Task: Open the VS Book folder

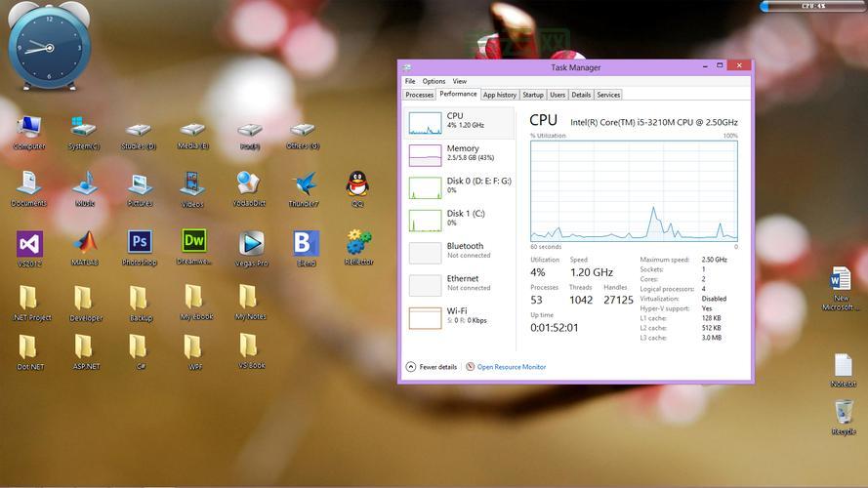Action: click(x=251, y=351)
